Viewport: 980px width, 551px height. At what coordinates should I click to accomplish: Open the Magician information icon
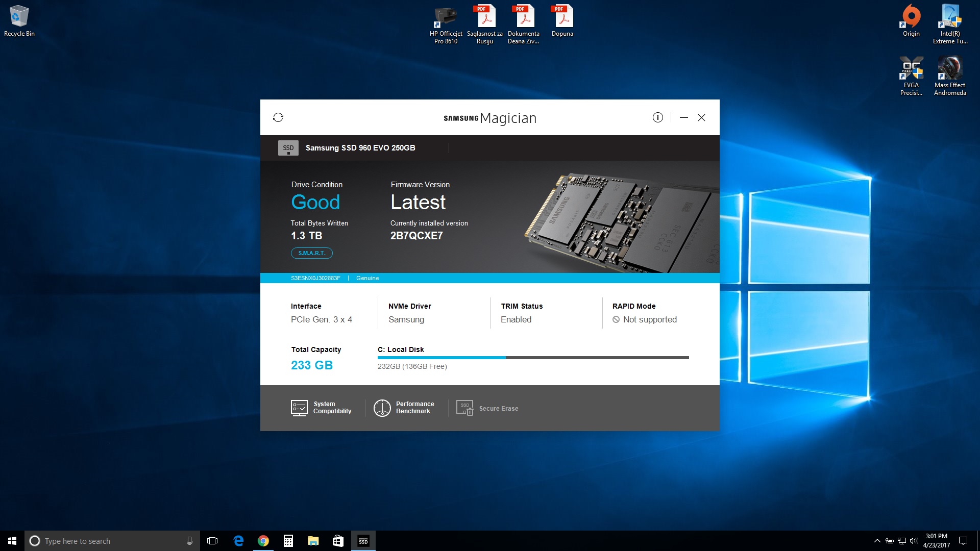658,117
